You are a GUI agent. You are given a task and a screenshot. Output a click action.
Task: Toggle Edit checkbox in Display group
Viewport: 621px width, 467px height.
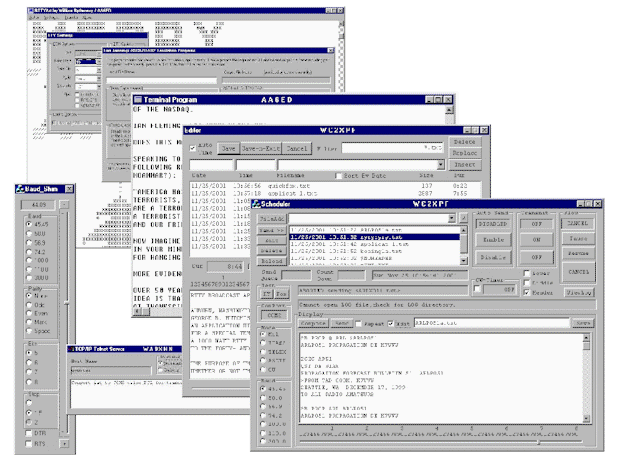(x=391, y=324)
